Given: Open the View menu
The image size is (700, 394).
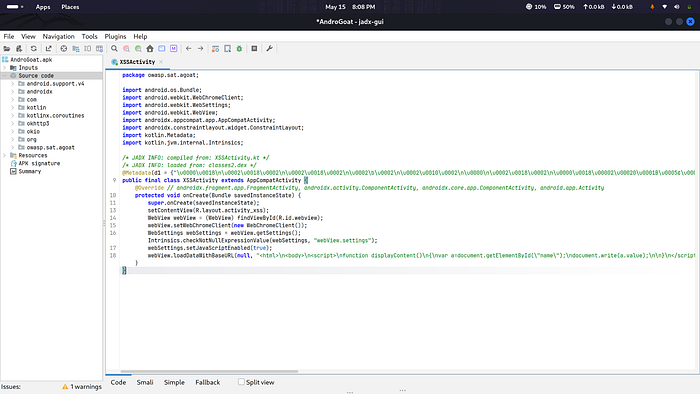Looking at the screenshot, I should [x=28, y=37].
